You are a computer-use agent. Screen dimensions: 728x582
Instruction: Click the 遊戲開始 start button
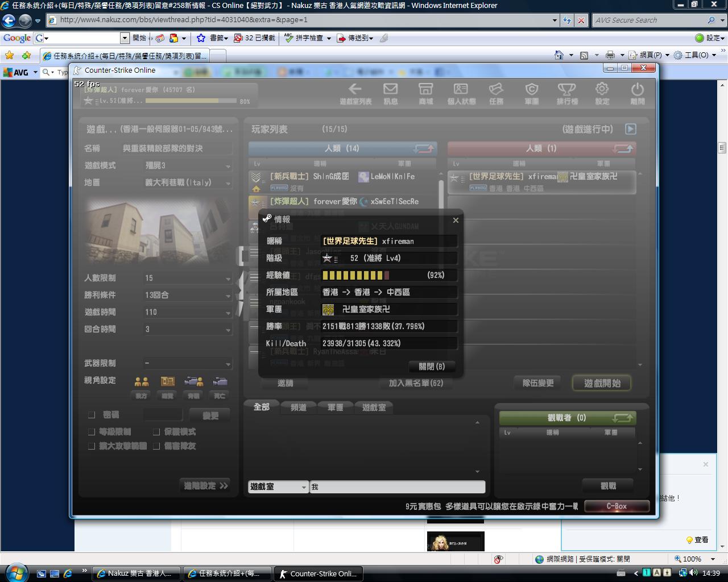click(x=602, y=383)
